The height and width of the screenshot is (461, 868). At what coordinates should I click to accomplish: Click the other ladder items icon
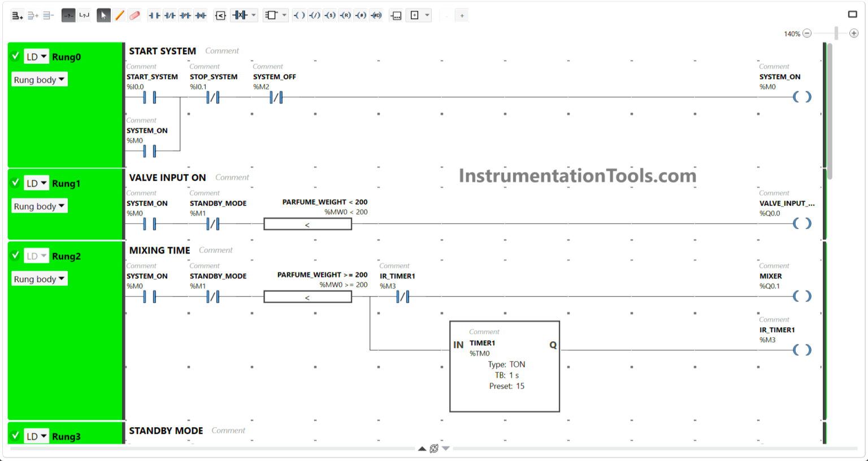coord(415,15)
